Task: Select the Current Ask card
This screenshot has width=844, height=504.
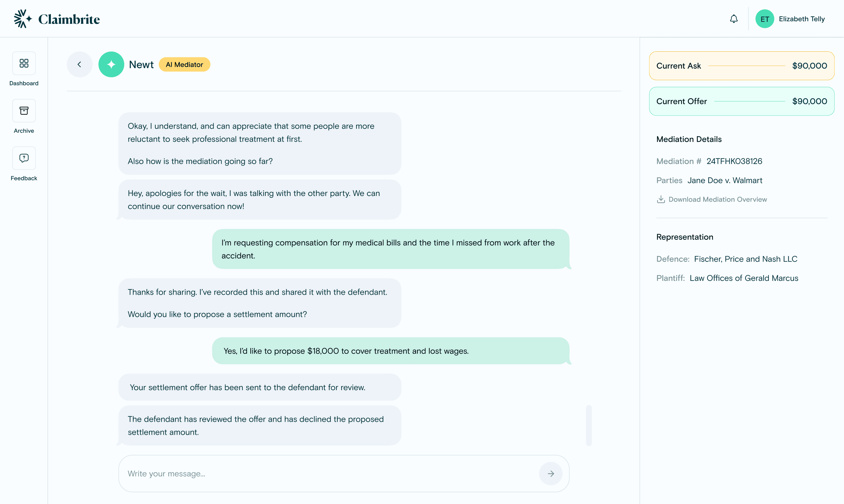Action: 742,66
